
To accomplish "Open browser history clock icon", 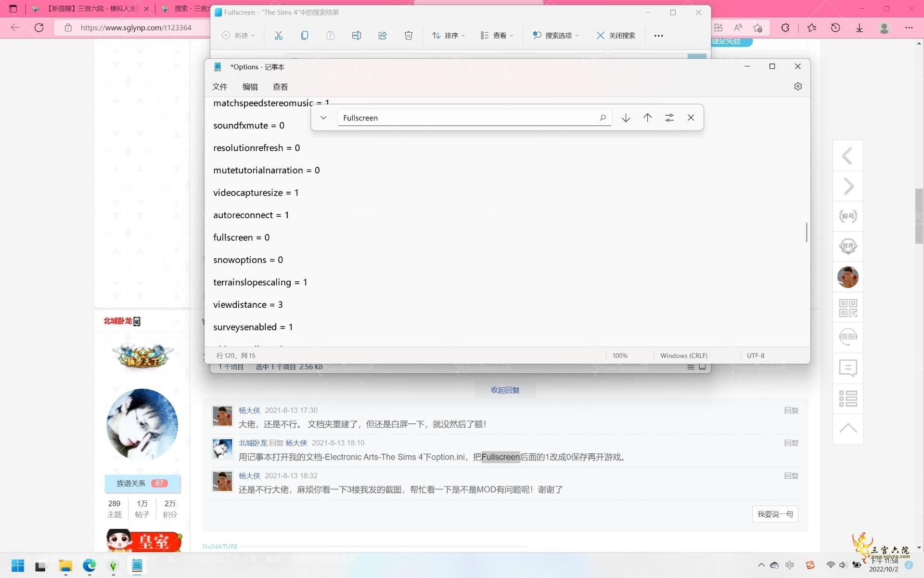I will click(835, 27).
